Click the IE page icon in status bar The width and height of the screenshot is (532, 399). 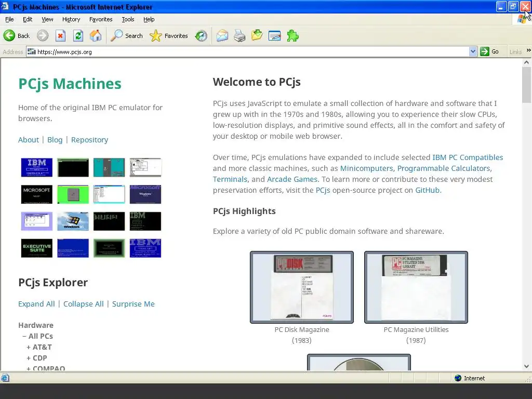pos(5,378)
